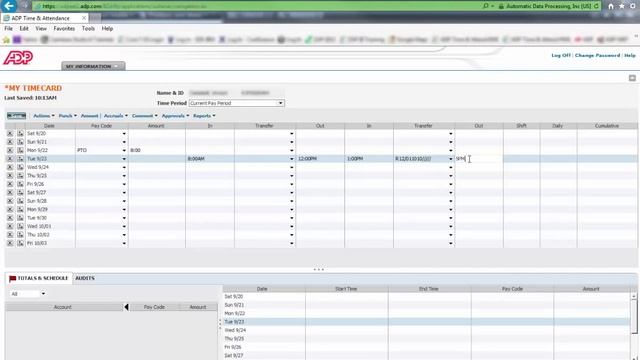The image size is (640, 360).
Task: Click the browser address bar
Action: click(257, 6)
